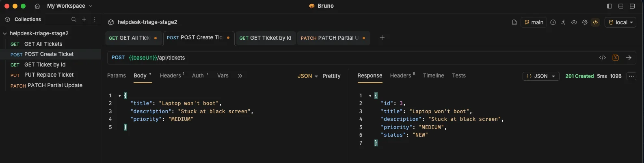
Task: Switch to the PATCH Partial Update tab
Action: 333,38
